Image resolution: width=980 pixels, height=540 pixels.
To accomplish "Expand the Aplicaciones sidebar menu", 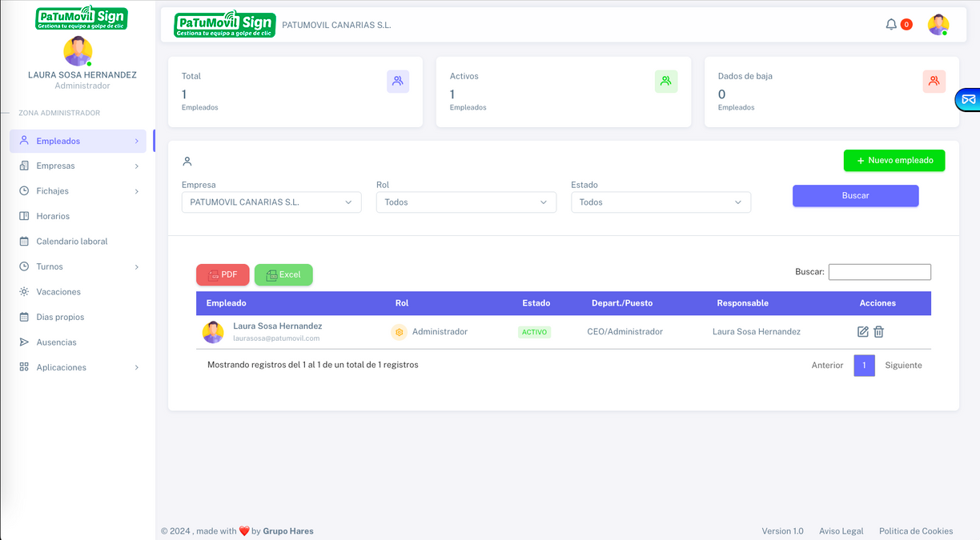I will click(78, 367).
